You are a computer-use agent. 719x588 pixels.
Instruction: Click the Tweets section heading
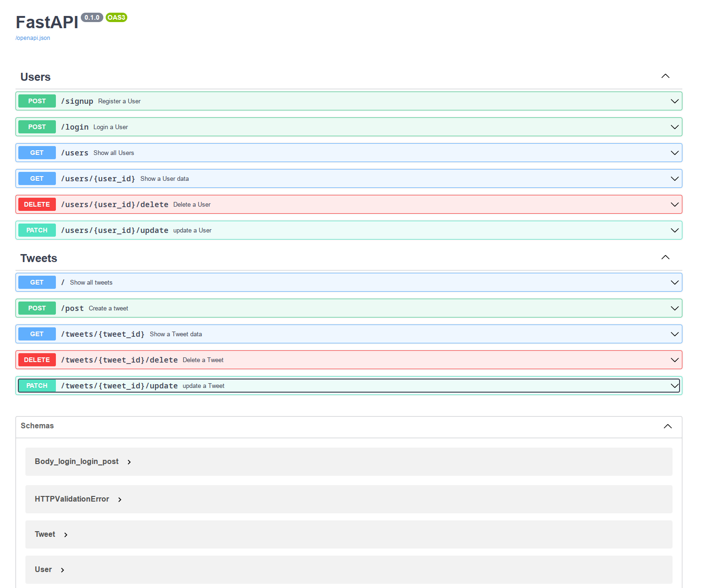coord(39,258)
